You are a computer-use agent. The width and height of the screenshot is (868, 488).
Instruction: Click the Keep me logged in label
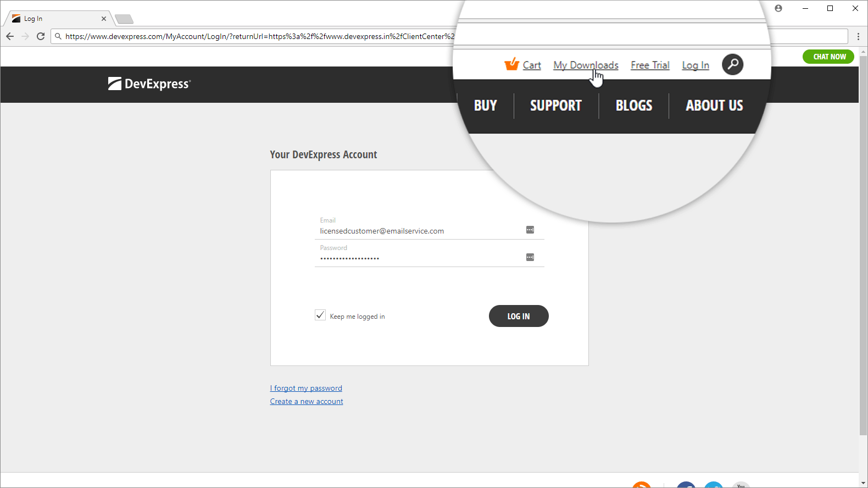pos(357,317)
